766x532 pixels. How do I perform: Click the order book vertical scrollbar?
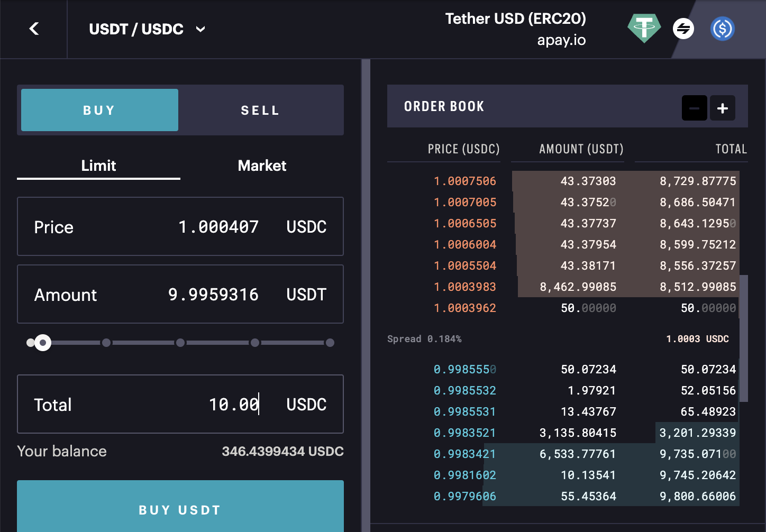tap(743, 338)
